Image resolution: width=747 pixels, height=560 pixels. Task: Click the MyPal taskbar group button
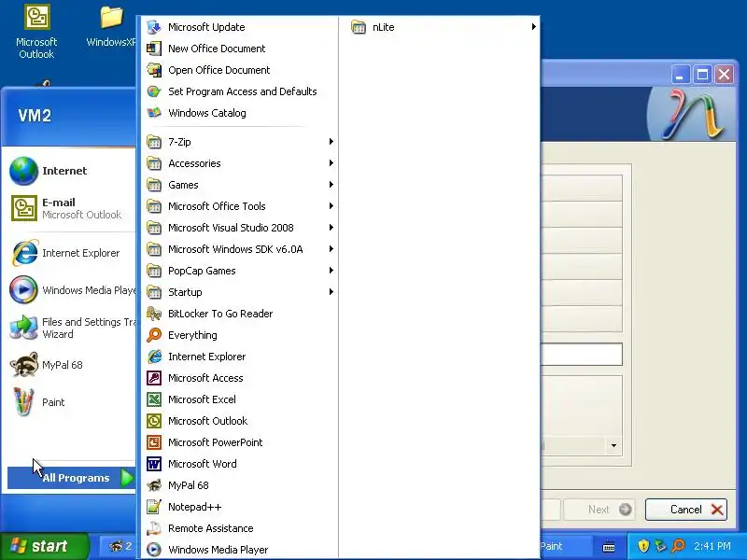point(120,546)
